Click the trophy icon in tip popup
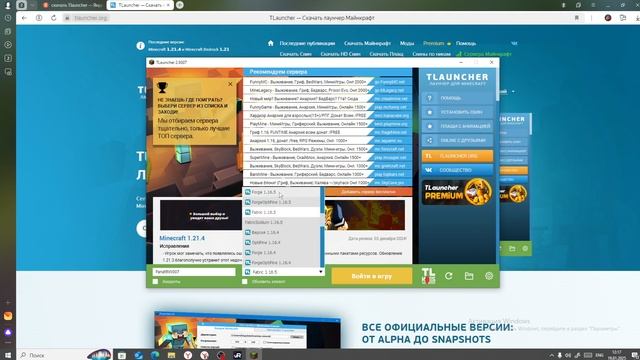 point(162,87)
